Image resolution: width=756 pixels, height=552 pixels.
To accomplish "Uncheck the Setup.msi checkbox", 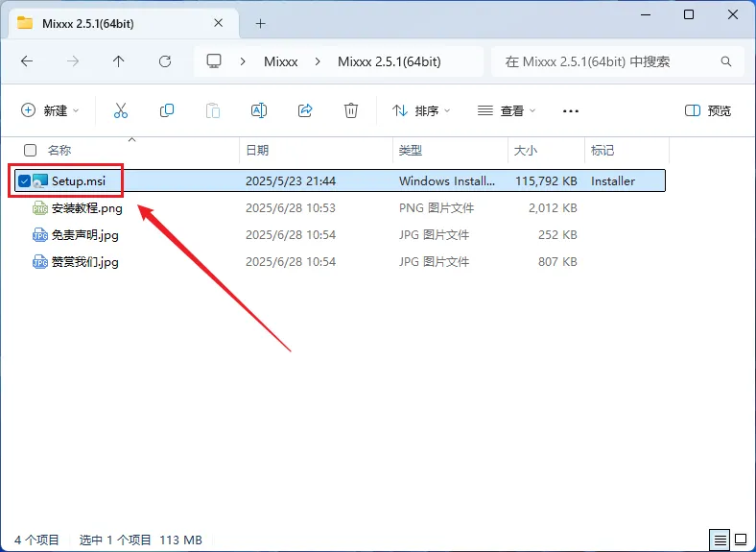I will click(x=24, y=180).
